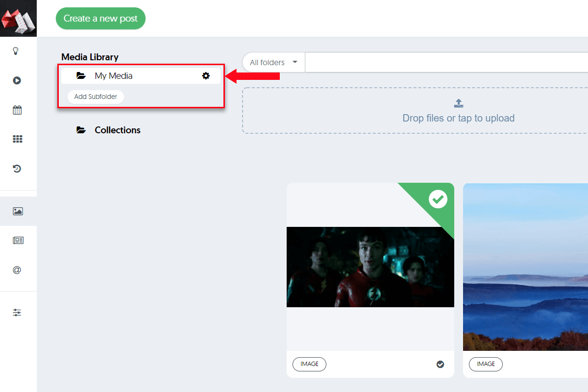Click the app logo at top left

coord(18,18)
